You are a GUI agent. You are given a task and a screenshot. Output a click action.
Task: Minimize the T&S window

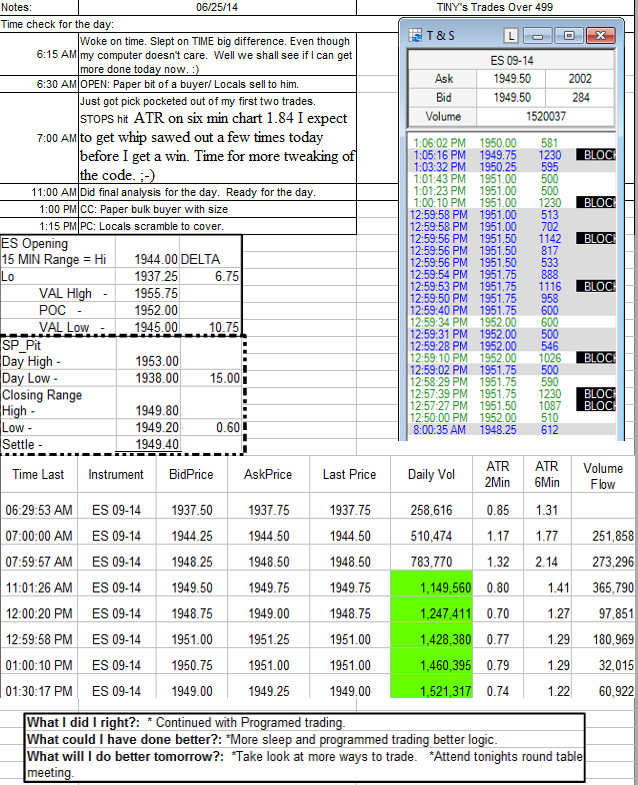click(x=537, y=36)
